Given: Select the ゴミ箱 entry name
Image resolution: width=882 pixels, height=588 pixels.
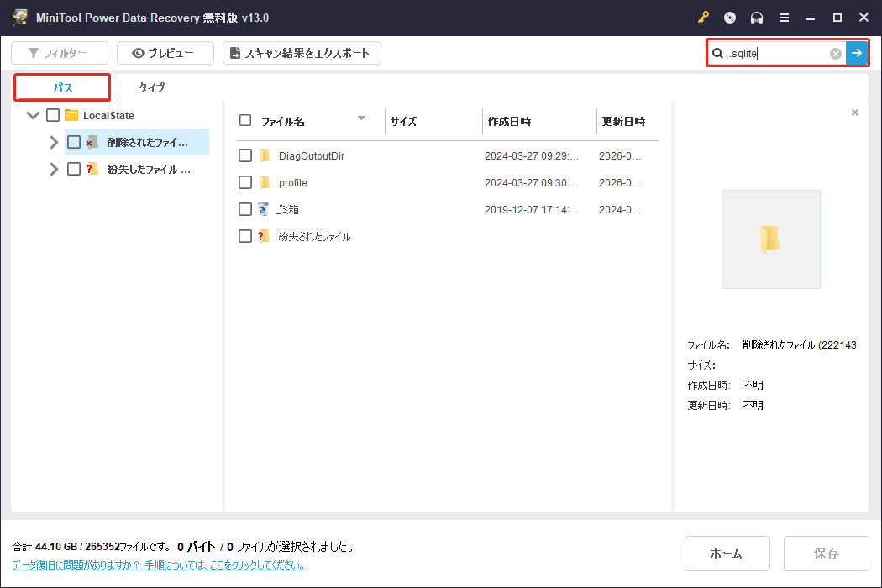Looking at the screenshot, I should (x=287, y=210).
